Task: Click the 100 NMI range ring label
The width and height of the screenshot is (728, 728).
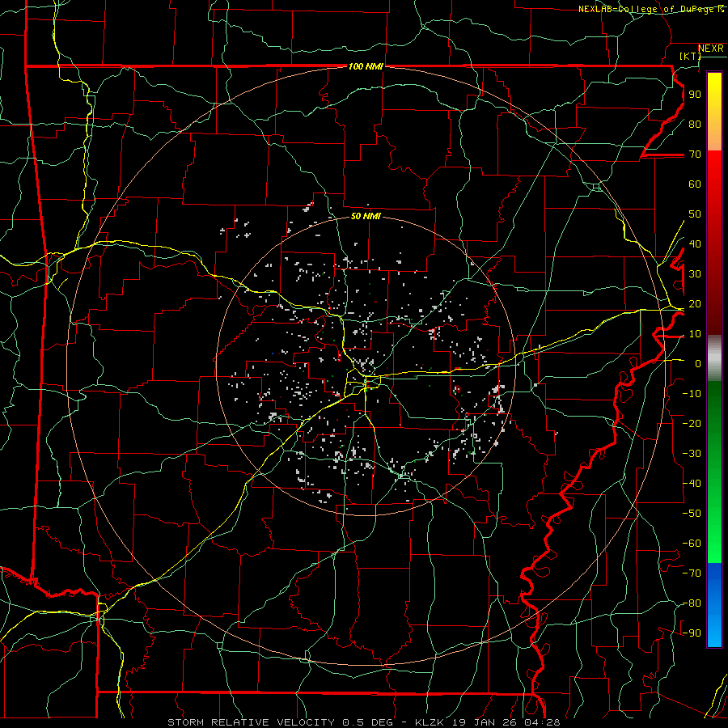Action: [x=366, y=66]
